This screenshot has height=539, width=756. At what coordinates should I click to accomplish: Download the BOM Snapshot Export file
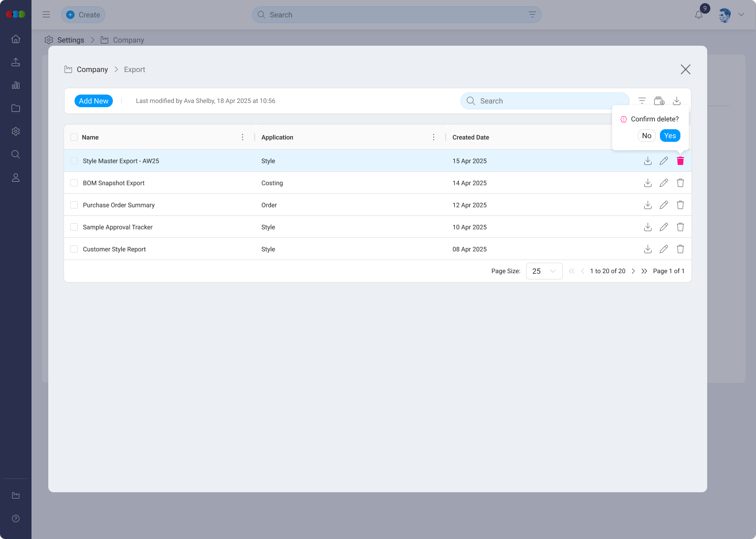click(x=647, y=183)
